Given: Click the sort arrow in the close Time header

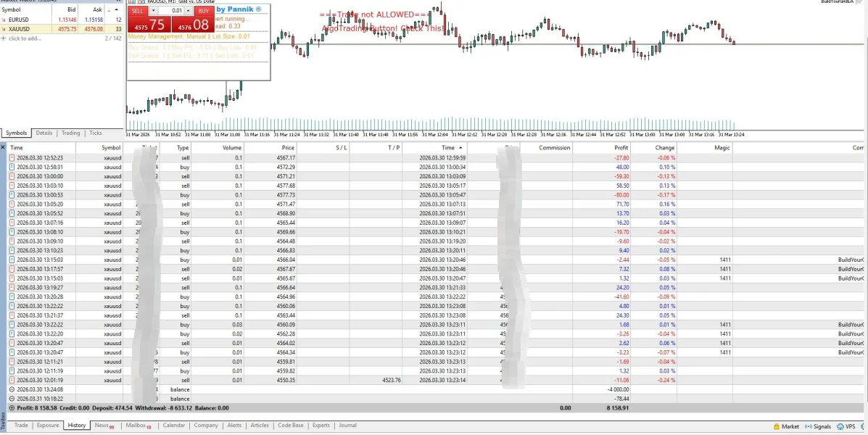Looking at the screenshot, I should pyautogui.click(x=460, y=148).
